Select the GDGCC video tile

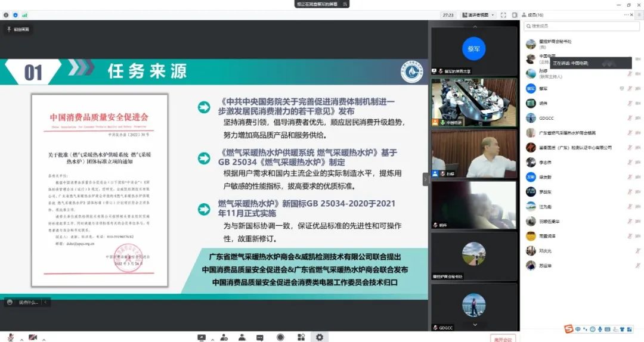tap(474, 307)
